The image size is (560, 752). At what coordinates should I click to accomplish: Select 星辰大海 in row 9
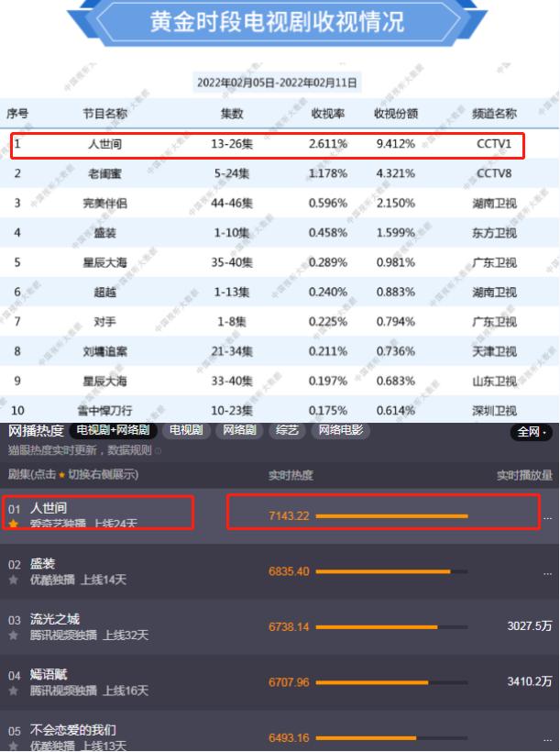click(x=105, y=382)
